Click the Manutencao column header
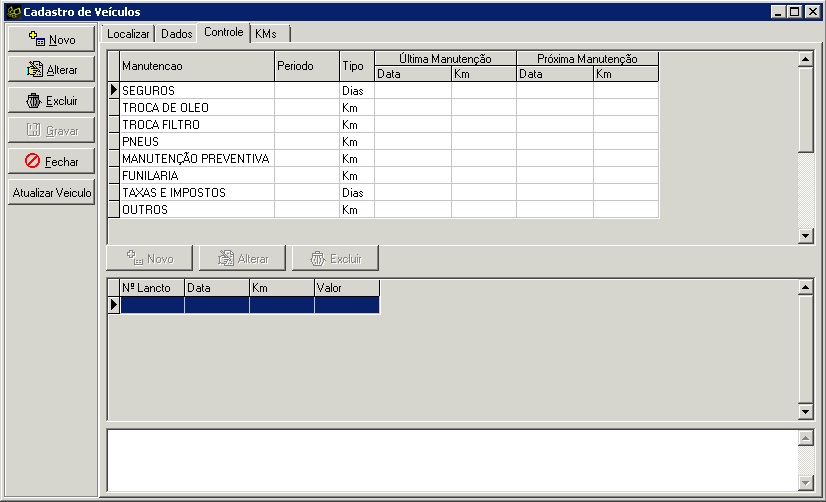The height and width of the screenshot is (502, 826). 196,66
